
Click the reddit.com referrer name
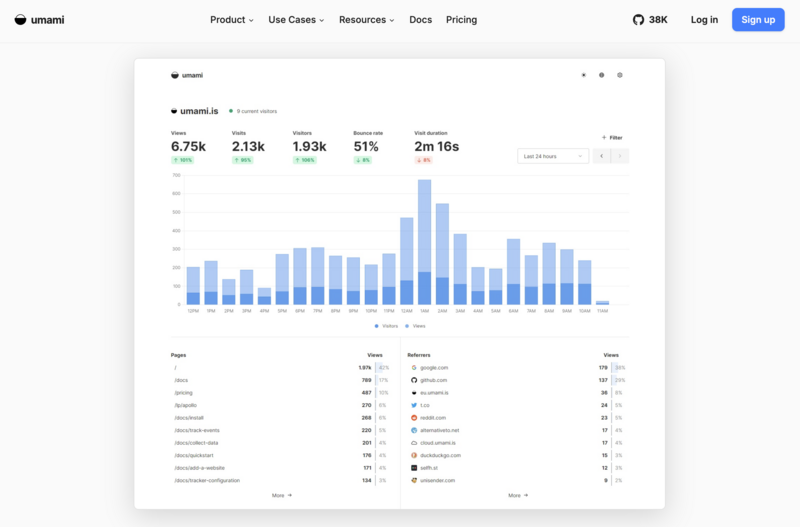click(433, 418)
